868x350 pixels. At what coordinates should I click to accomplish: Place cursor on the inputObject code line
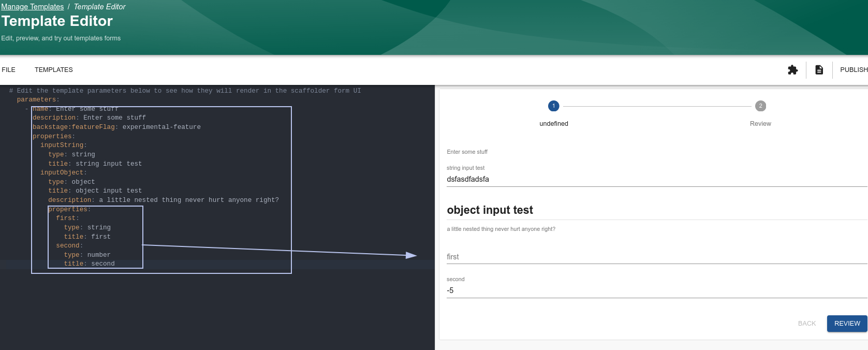[64, 173]
